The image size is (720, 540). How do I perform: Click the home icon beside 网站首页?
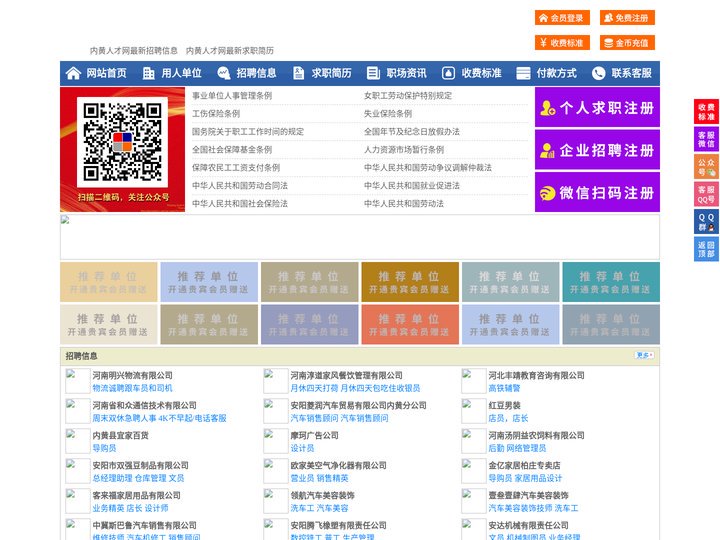73,73
